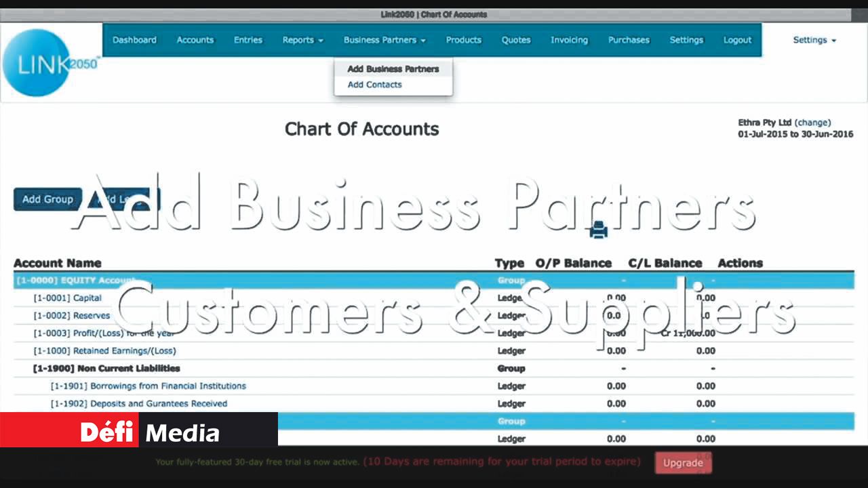Open the Products page
Screen dimensions: 868x488
(463, 40)
